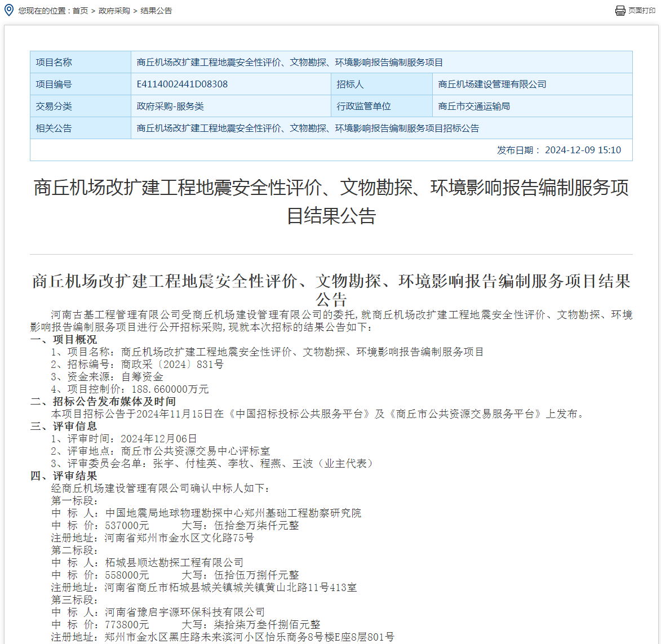The width and height of the screenshot is (661, 644).
Task: Click publish date 2024-12-09 15:10
Action: click(x=583, y=150)
